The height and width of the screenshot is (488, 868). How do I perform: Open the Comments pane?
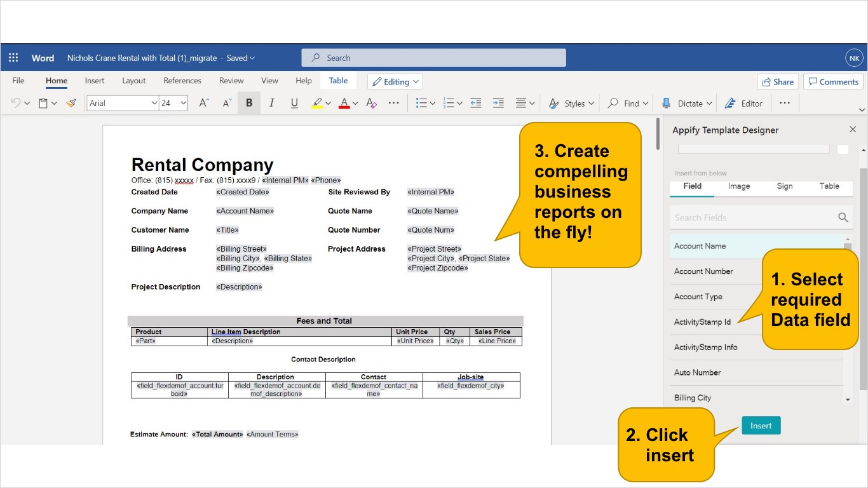(x=832, y=81)
